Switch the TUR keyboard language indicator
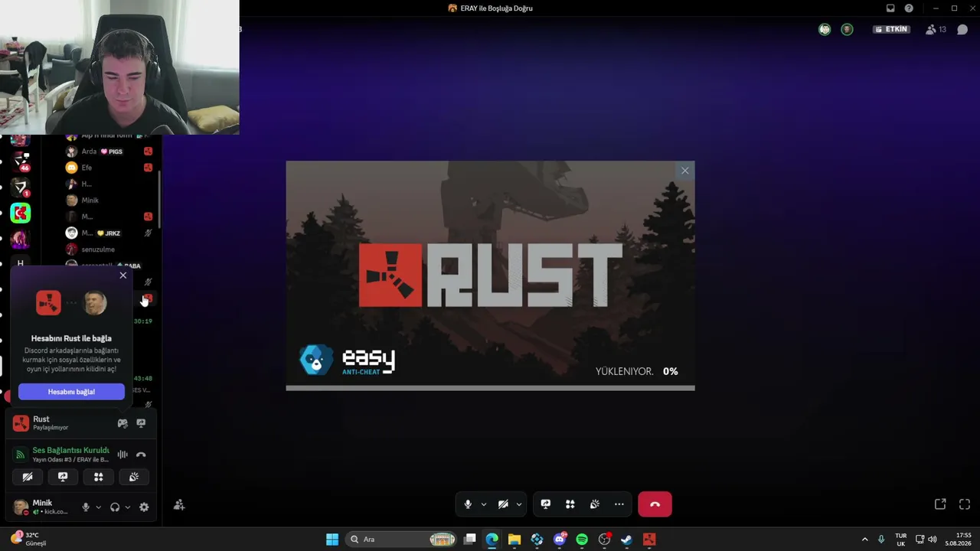This screenshot has height=551, width=980. (901, 540)
